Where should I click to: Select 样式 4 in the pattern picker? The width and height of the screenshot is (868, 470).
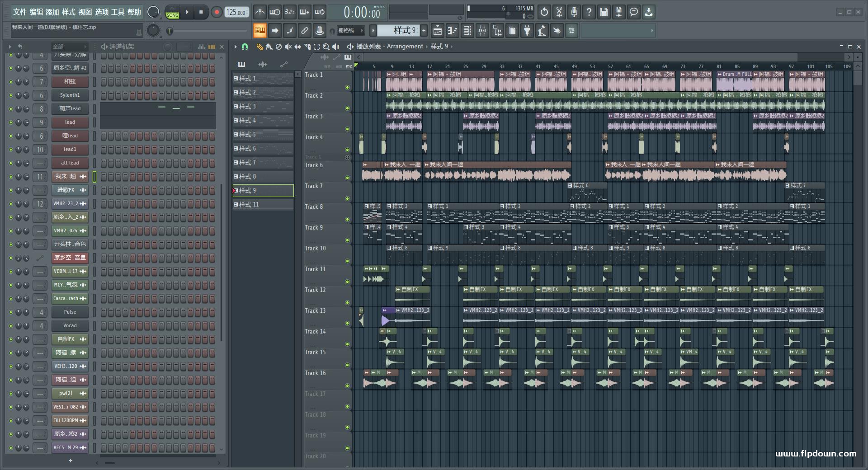tap(263, 121)
